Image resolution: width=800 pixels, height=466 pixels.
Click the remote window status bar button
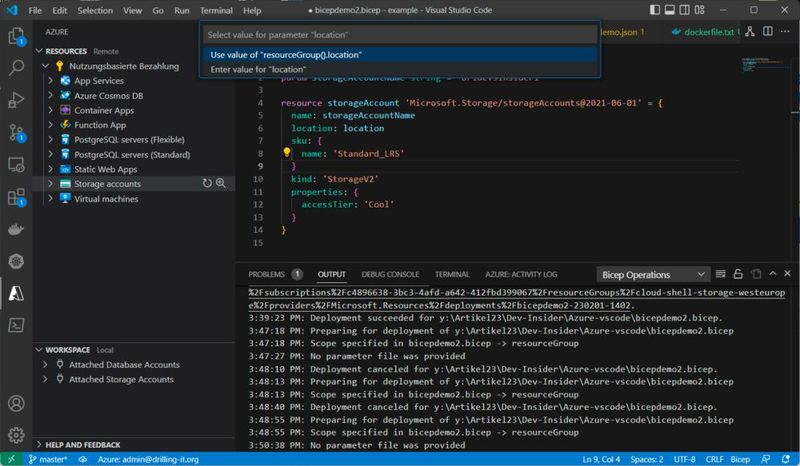coord(11,459)
